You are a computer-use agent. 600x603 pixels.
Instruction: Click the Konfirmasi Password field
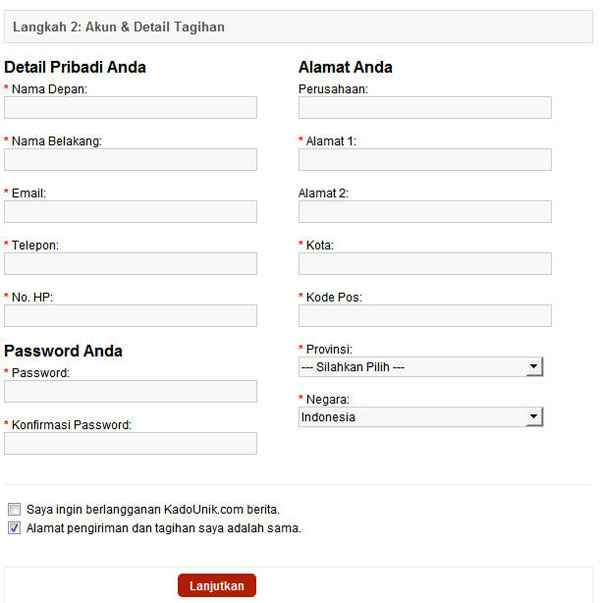[130, 443]
